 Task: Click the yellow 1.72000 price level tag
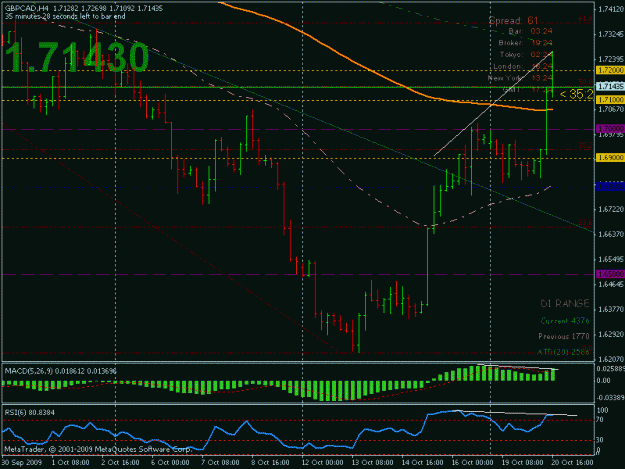[610, 70]
